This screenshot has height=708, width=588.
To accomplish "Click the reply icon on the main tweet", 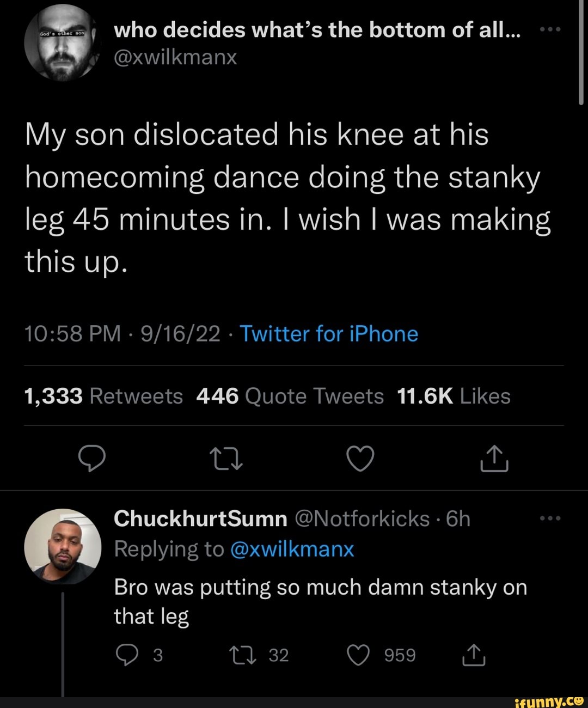I will coord(93,459).
